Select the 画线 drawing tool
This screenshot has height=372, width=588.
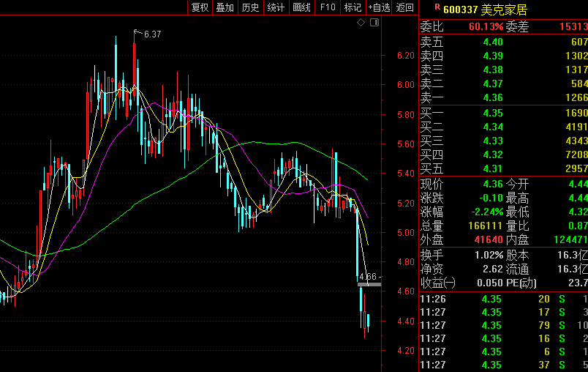coord(301,7)
